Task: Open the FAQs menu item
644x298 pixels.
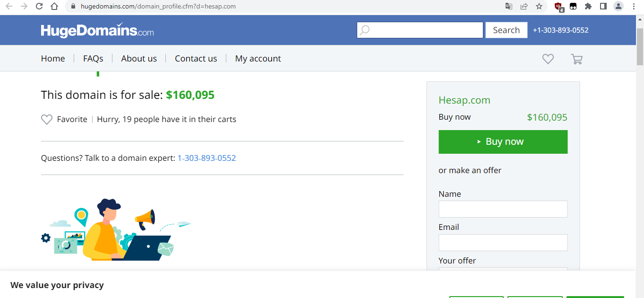Action: pos(93,59)
